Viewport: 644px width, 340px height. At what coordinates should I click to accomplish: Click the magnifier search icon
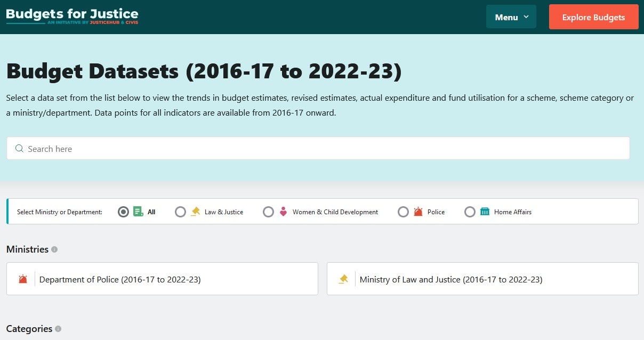(x=19, y=149)
